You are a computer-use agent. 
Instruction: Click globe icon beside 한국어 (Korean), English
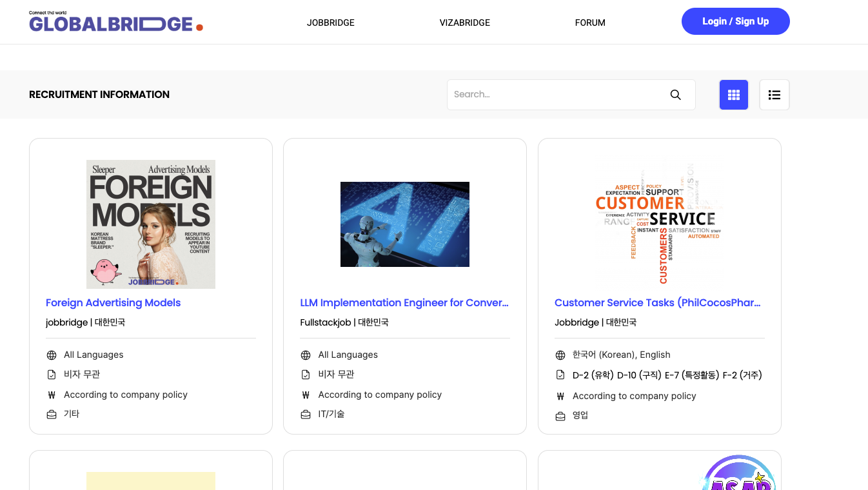pos(560,355)
